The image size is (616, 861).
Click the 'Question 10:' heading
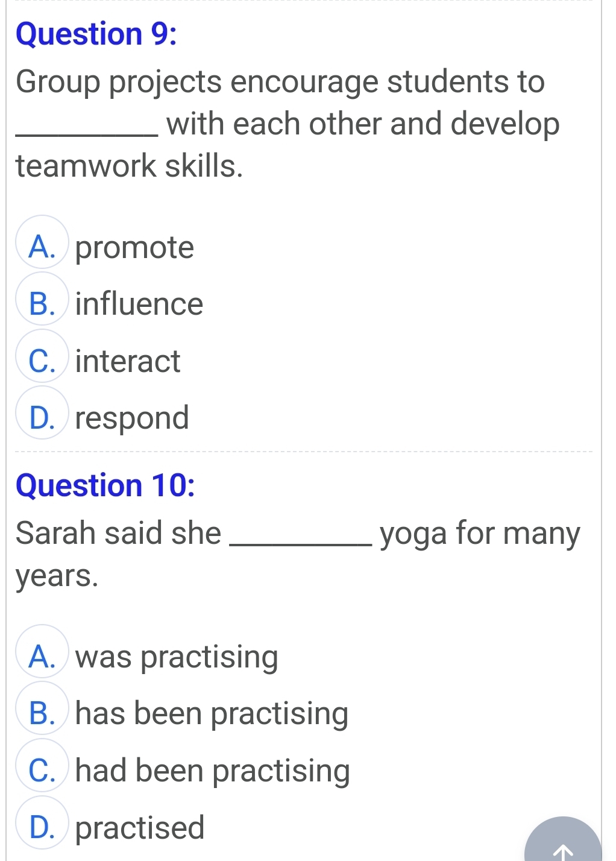click(105, 486)
